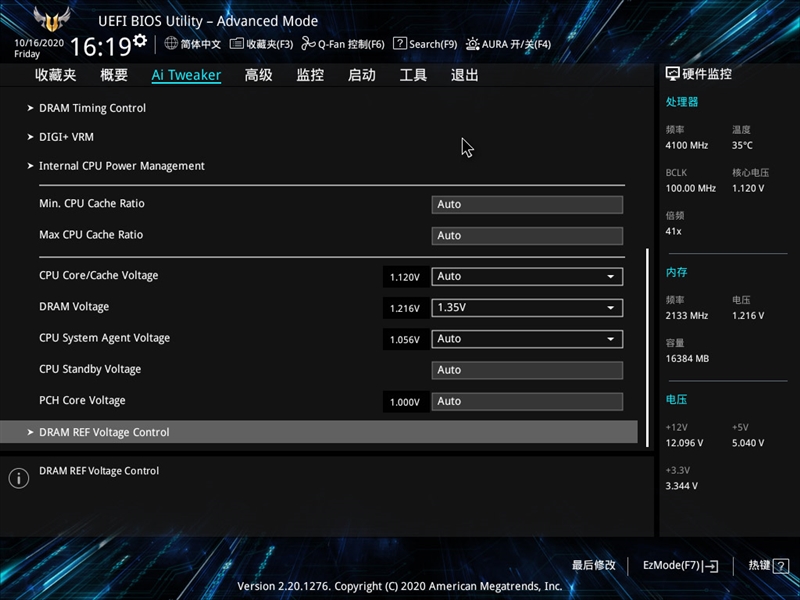
Task: Click the 100.00 MHz BCLK value
Action: (x=691, y=188)
